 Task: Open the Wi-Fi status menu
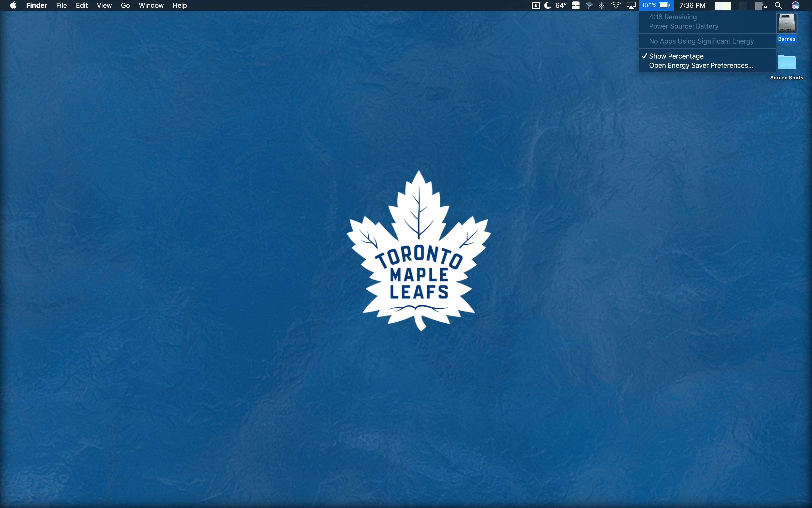616,5
